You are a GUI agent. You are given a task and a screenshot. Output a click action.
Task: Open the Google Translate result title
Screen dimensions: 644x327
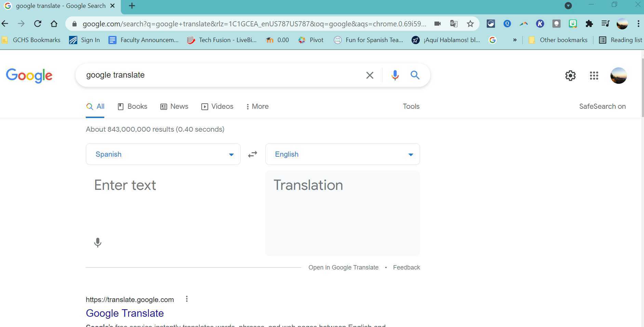(125, 313)
